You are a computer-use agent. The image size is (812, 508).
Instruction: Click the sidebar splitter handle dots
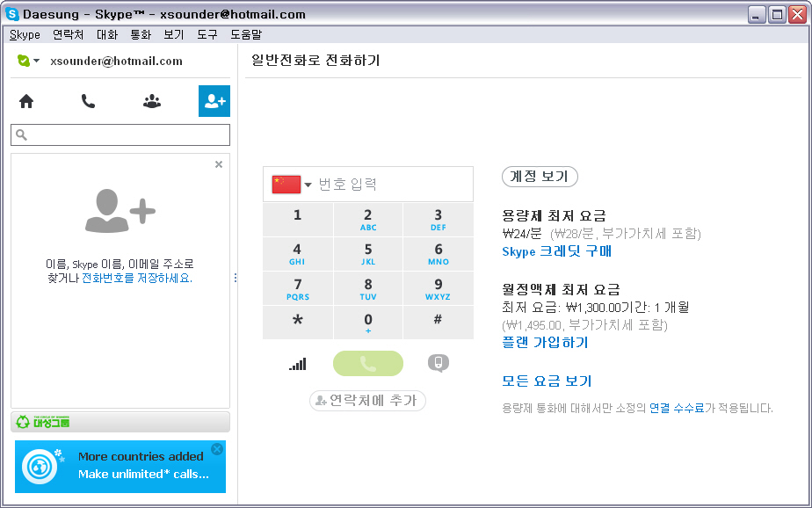pyautogui.click(x=236, y=278)
